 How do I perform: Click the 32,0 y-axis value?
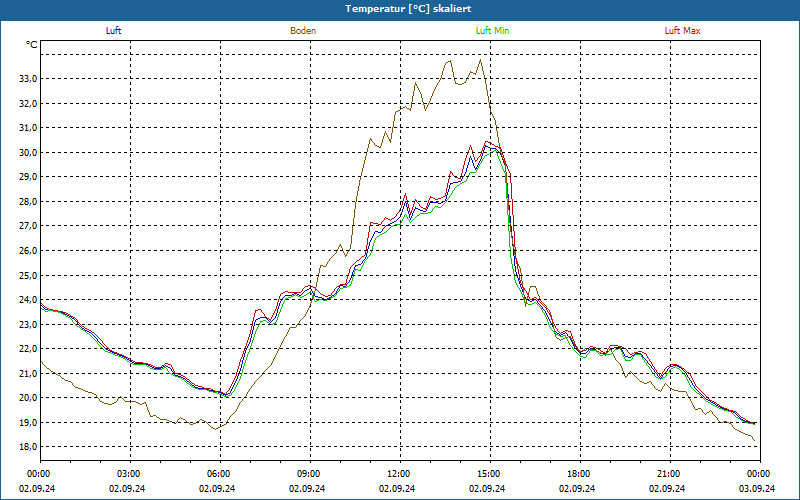click(29, 104)
